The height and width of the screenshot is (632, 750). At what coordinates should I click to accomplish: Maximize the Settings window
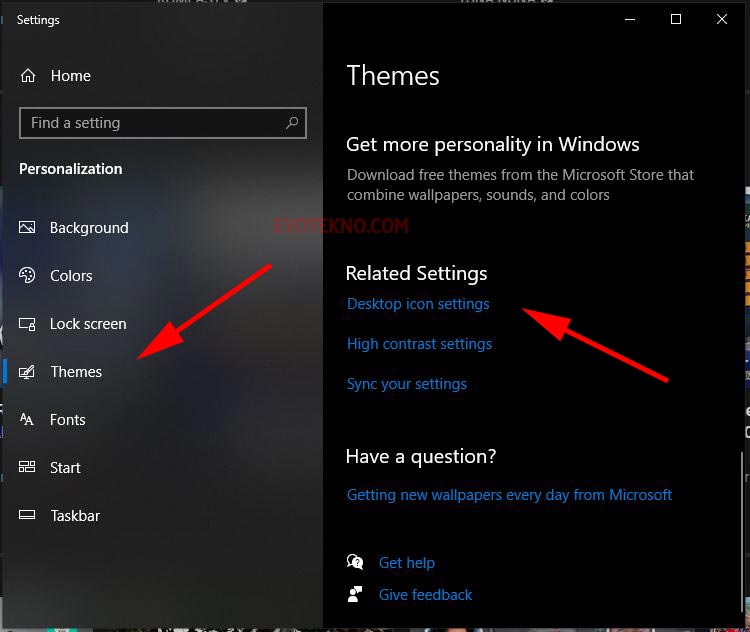[x=676, y=19]
